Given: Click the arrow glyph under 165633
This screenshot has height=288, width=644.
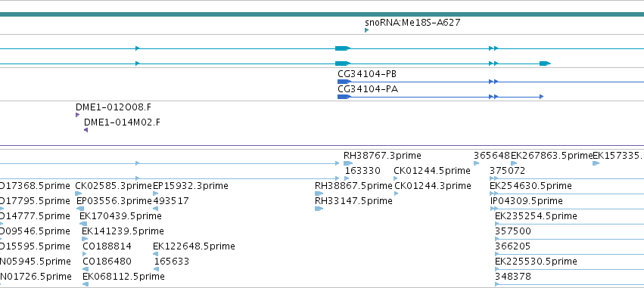Looking at the screenshot, I should pyautogui.click(x=157, y=270).
